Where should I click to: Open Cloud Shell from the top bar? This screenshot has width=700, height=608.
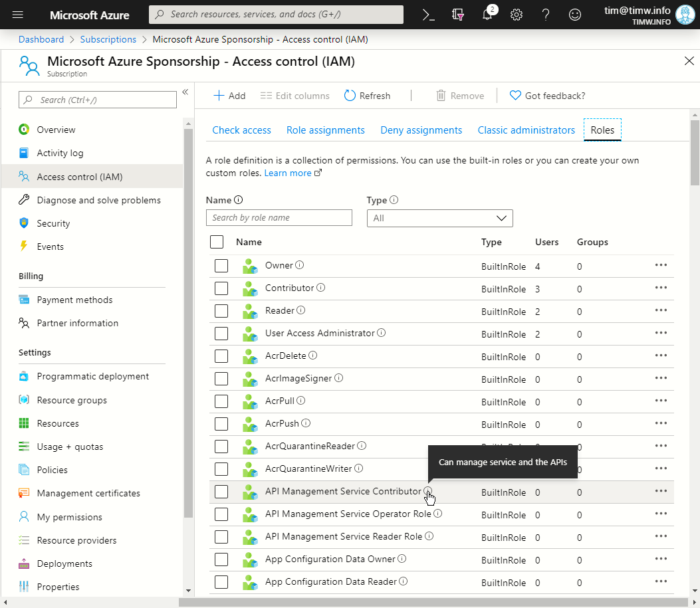pyautogui.click(x=429, y=15)
